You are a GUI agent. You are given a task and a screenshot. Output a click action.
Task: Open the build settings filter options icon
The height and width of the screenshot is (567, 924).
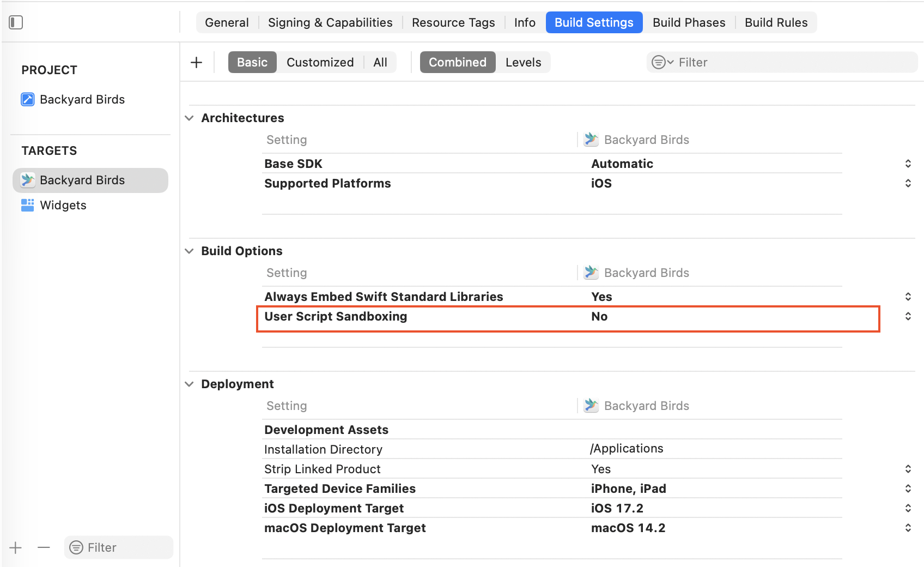pos(662,63)
